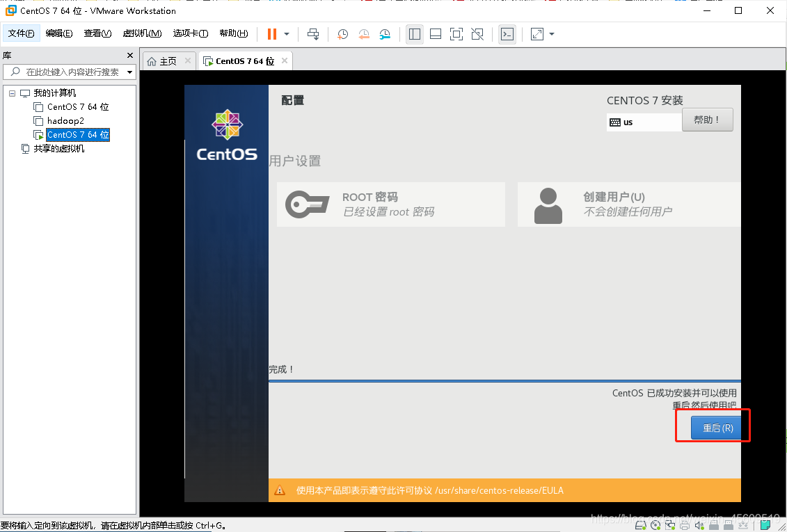
Task: Open the stretch mode dropdown arrow
Action: (x=552, y=34)
